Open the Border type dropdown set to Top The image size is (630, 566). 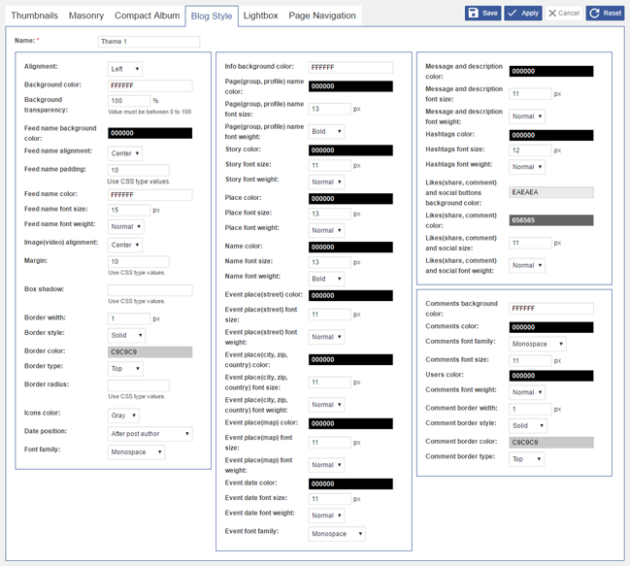point(125,368)
